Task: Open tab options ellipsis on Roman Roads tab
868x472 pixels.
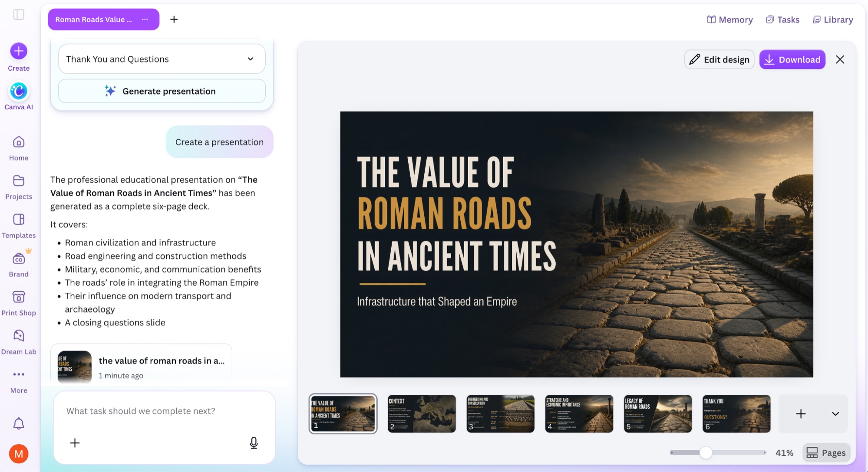Action: tap(145, 20)
